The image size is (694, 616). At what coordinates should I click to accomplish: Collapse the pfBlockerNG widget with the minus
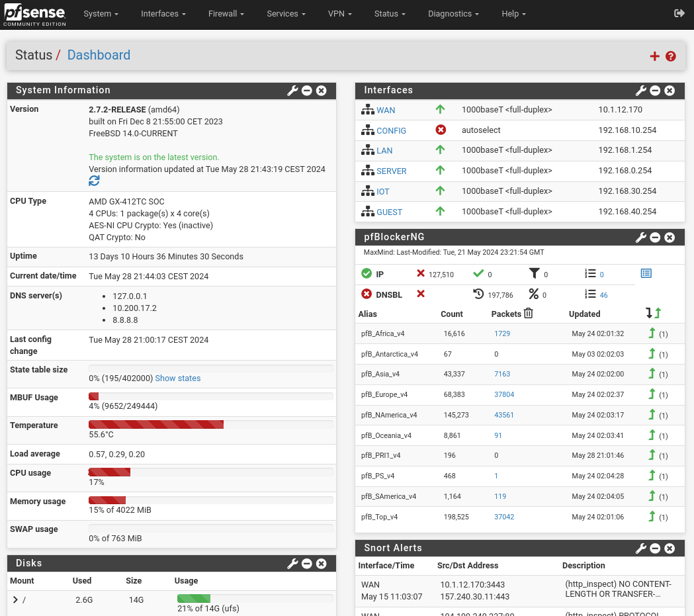[655, 238]
